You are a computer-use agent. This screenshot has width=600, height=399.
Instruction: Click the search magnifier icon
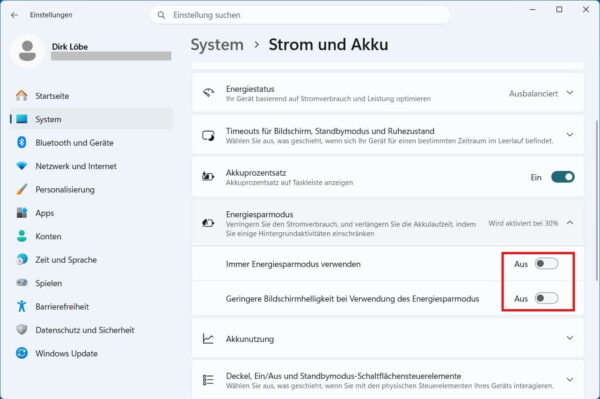pos(161,15)
